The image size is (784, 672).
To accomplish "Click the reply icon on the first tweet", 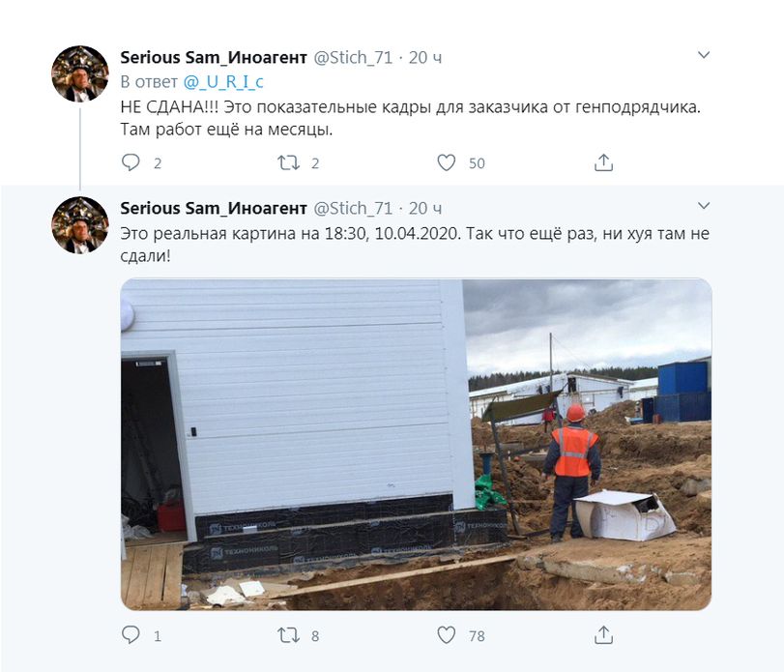I will [131, 162].
